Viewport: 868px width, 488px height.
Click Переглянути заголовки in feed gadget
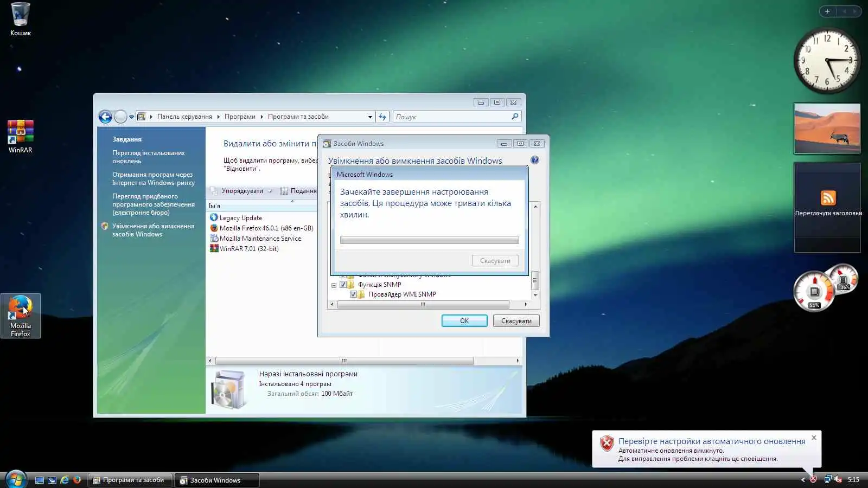(x=828, y=213)
